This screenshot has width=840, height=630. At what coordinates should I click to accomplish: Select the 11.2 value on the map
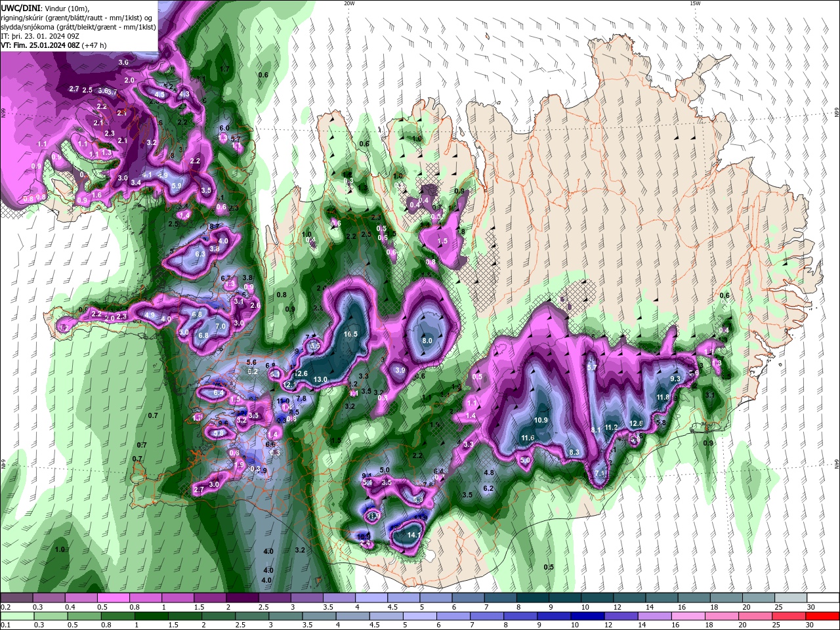[x=612, y=427]
